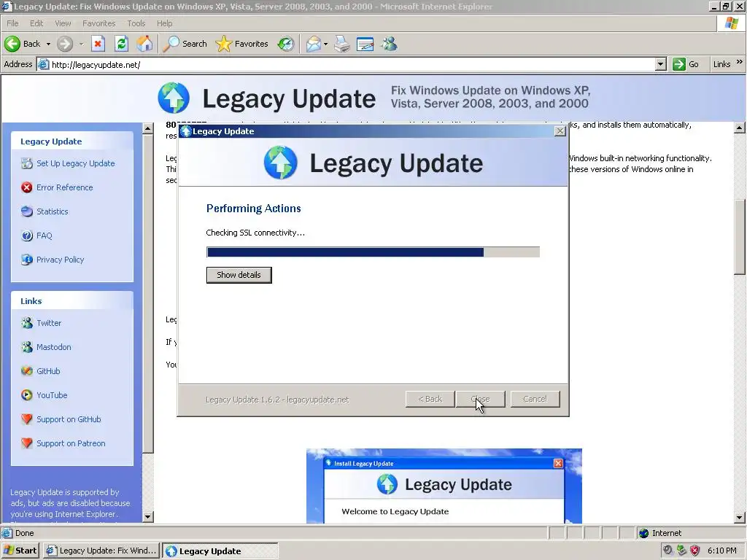
Task: Click the Windows Start button
Action: 20,551
